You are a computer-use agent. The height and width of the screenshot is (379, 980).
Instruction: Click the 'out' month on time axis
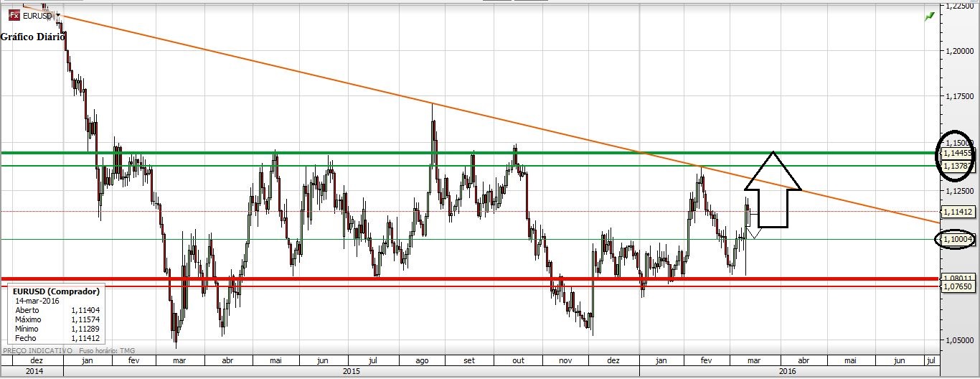pos(519,361)
